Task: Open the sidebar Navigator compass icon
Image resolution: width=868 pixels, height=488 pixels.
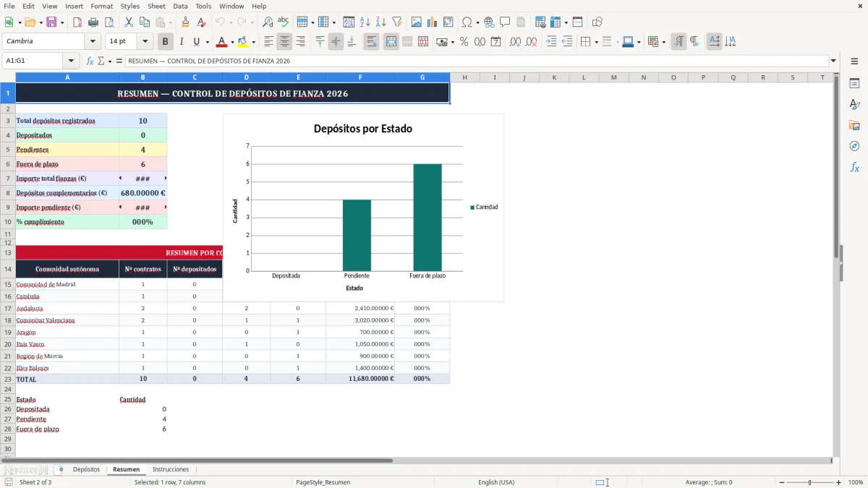Action: pos(854,146)
